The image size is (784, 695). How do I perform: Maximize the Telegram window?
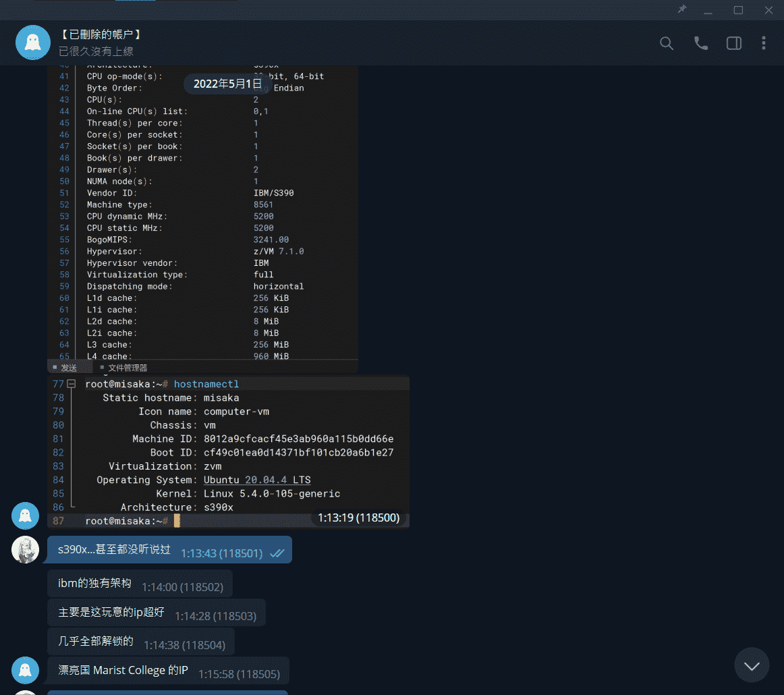[738, 10]
